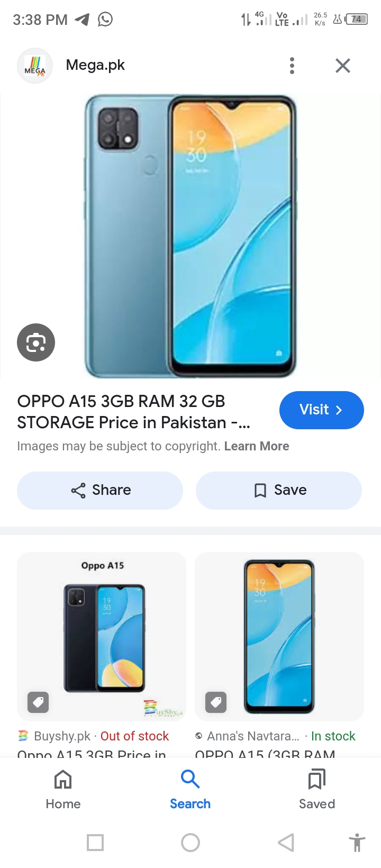Image resolution: width=381 pixels, height=868 pixels.
Task: Open the Anna's Navtara blue phone thumbnail
Action: tap(279, 636)
